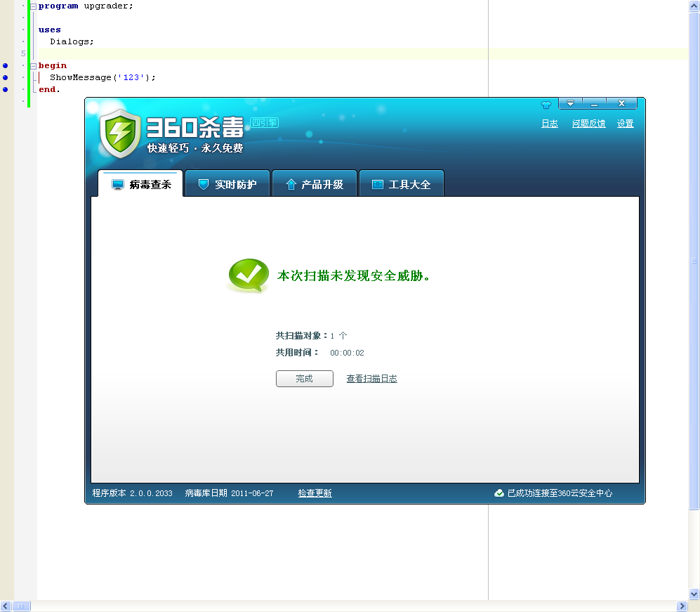Collapse the program upgrader code fold
Screen dimensions: 700x612
[x=33, y=6]
